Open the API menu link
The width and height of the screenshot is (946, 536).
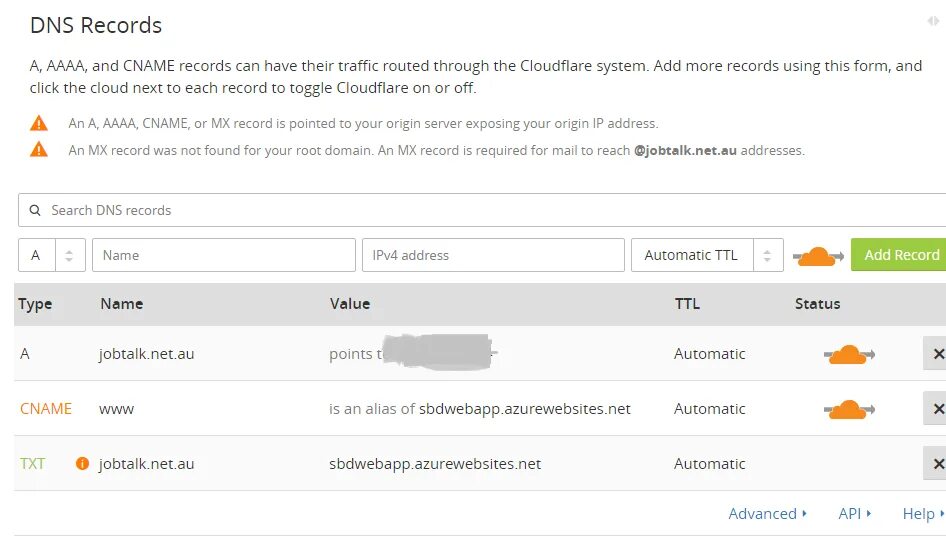pyautogui.click(x=854, y=514)
